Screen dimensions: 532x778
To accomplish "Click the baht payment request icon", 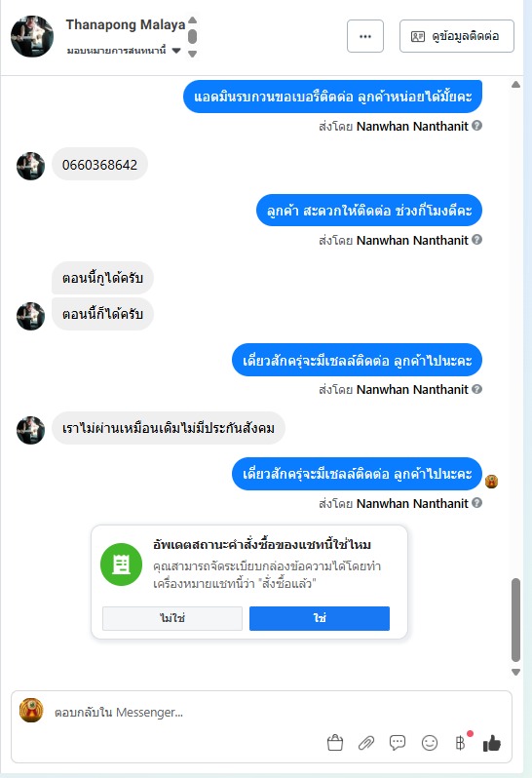I will pos(461,743).
